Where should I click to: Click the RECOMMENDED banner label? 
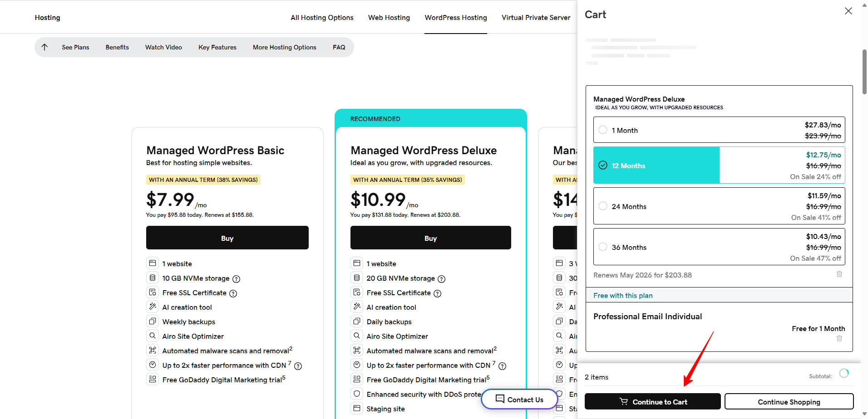375,119
